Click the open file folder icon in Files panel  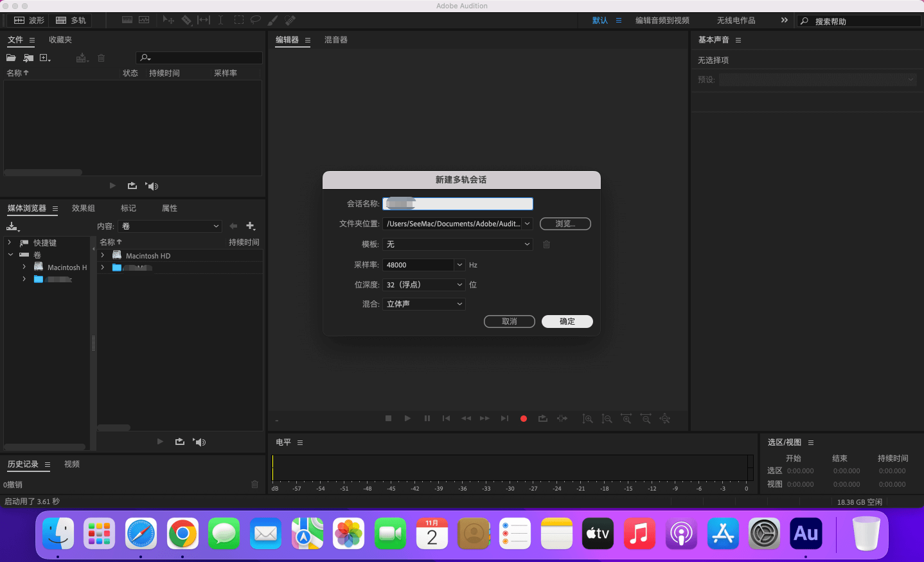click(x=11, y=58)
